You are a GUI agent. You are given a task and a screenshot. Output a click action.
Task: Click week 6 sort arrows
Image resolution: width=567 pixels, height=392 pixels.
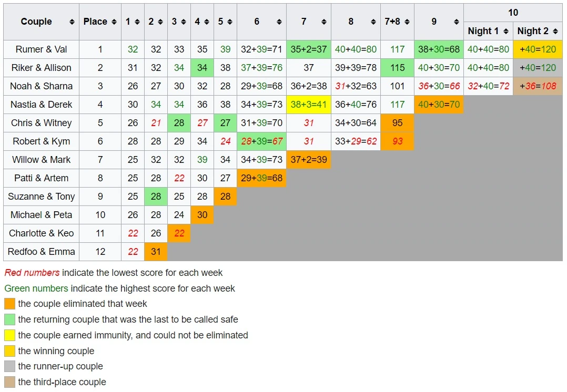click(279, 22)
